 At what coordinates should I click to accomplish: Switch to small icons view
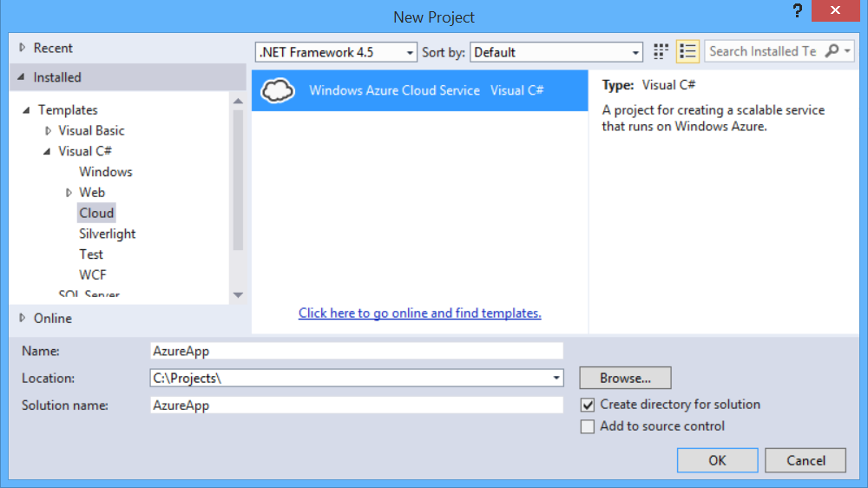(x=661, y=52)
